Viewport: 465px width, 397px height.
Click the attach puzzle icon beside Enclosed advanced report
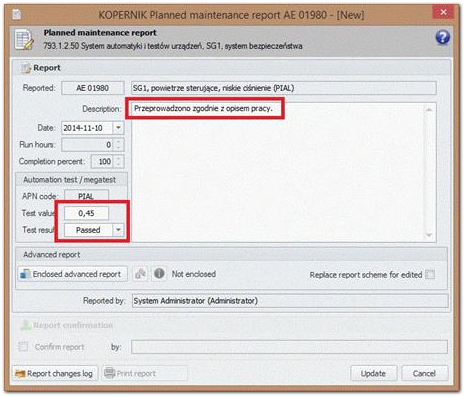coord(140,274)
